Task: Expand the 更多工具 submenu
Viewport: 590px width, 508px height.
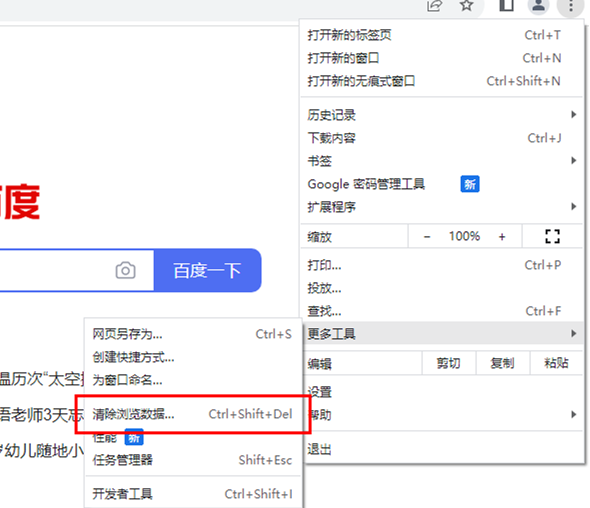Action: point(442,333)
